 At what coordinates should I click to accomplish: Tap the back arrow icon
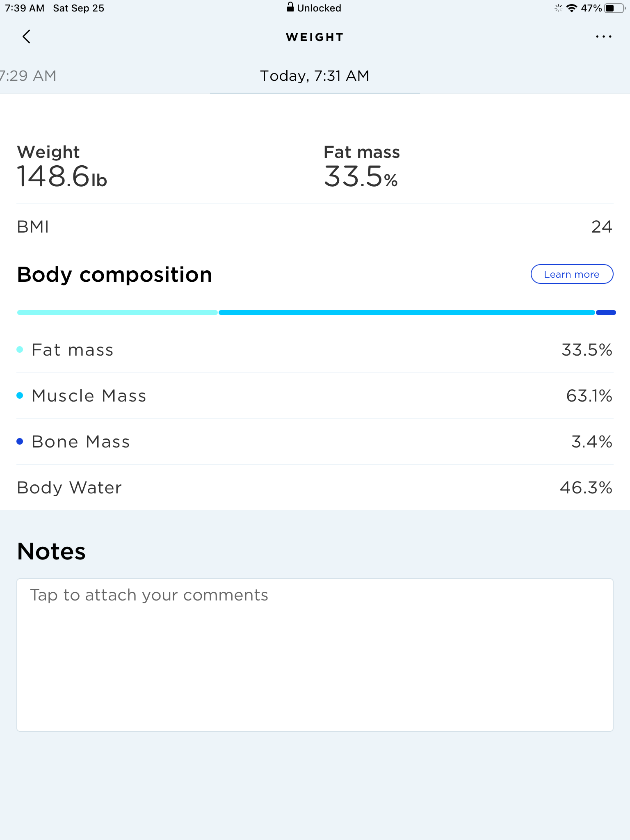(x=26, y=37)
